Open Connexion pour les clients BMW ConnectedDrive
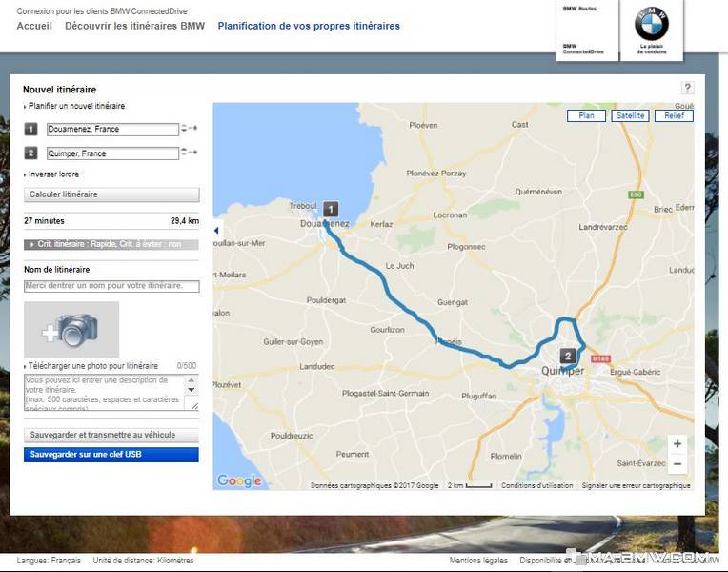The height and width of the screenshot is (572, 728). click(102, 11)
